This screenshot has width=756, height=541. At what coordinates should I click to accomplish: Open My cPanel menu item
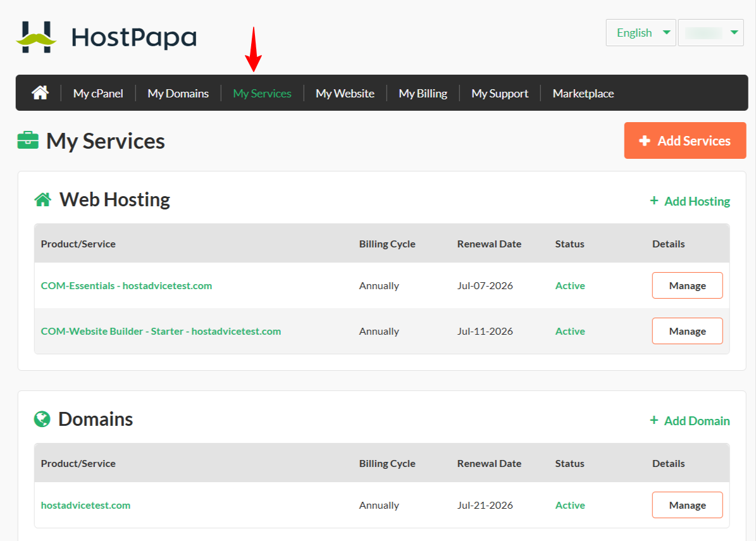point(98,94)
